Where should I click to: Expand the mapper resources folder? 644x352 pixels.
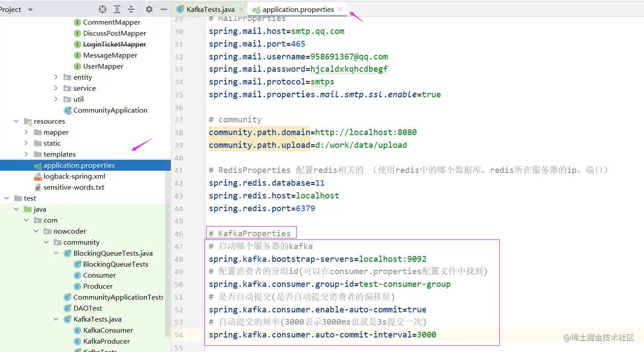coord(26,132)
